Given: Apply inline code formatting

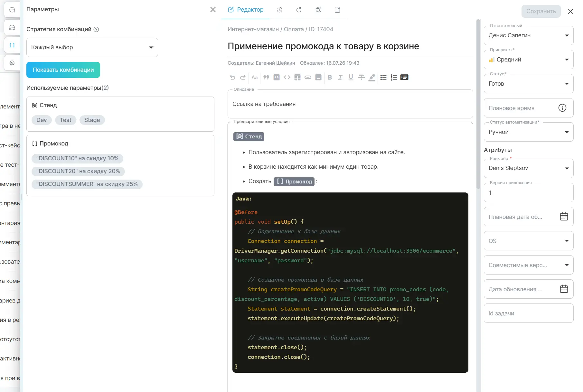Looking at the screenshot, I should tap(287, 77).
